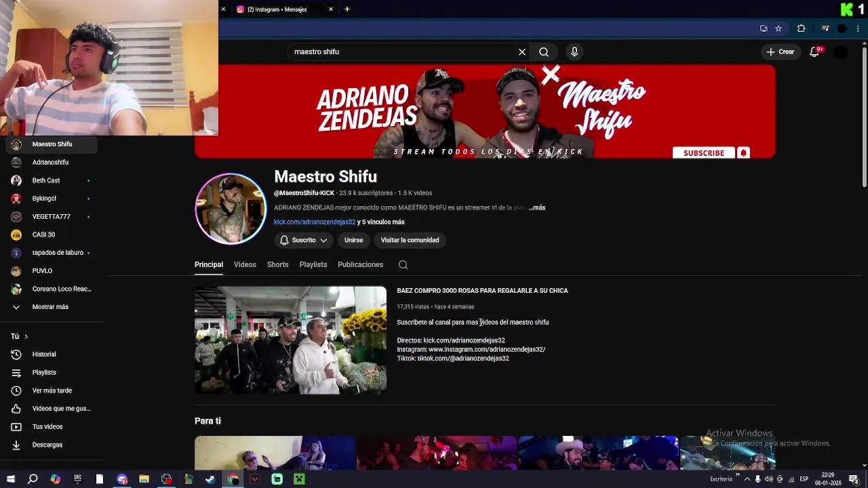Open Minecraft from taskbar
868x488 pixels.
(x=299, y=479)
